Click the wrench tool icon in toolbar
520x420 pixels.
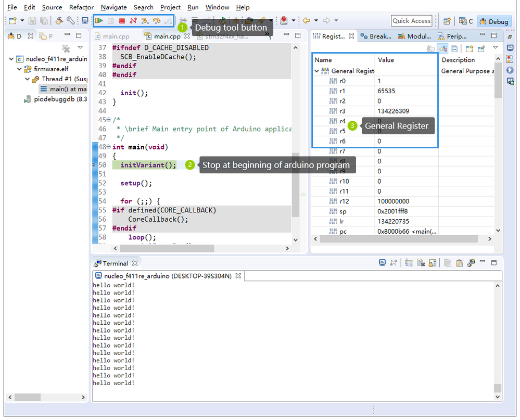[x=70, y=20]
